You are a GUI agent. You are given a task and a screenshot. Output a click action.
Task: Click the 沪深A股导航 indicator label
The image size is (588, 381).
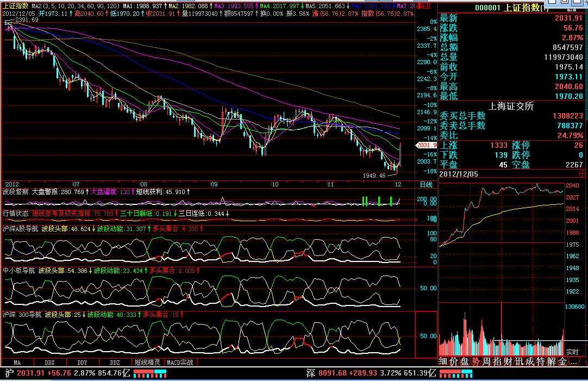click(20, 229)
